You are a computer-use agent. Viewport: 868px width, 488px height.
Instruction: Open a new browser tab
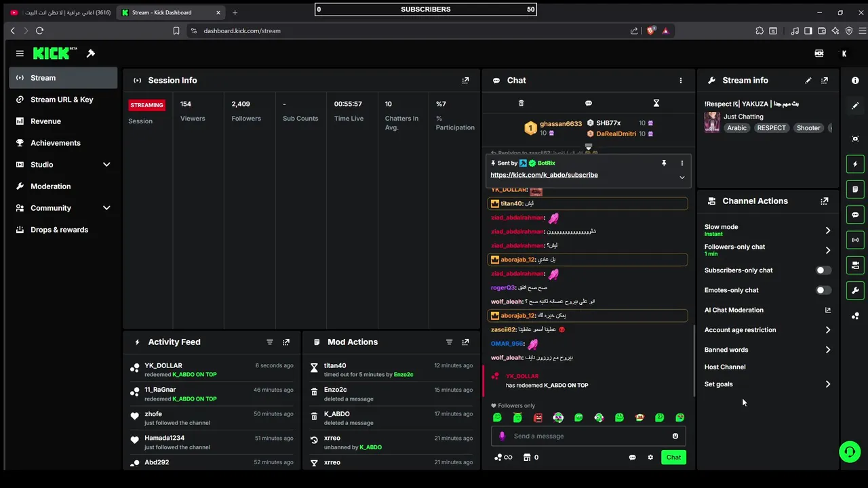click(x=235, y=12)
